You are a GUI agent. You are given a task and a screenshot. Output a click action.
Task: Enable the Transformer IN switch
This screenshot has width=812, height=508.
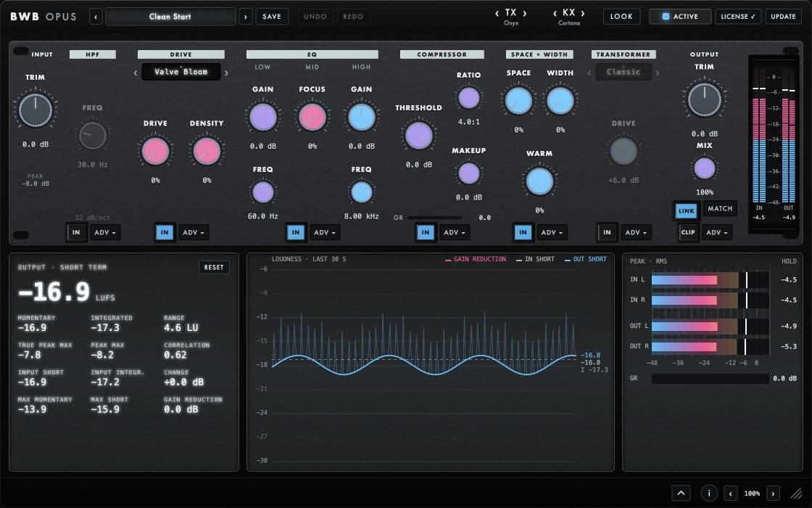tap(607, 232)
